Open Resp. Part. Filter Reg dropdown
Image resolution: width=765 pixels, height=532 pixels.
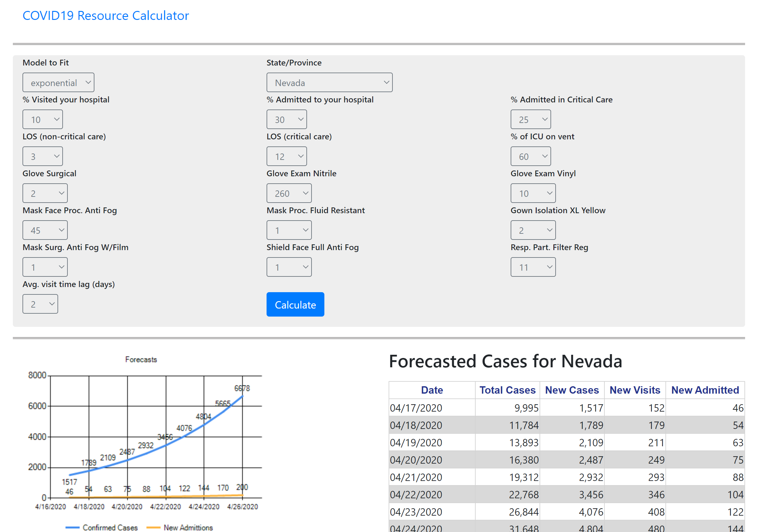[533, 267]
